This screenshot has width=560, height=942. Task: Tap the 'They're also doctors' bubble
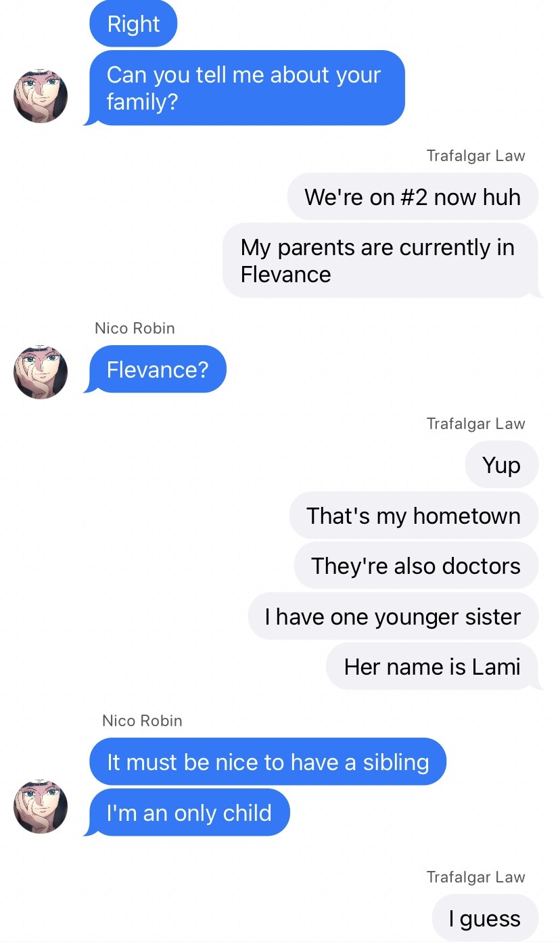click(416, 566)
